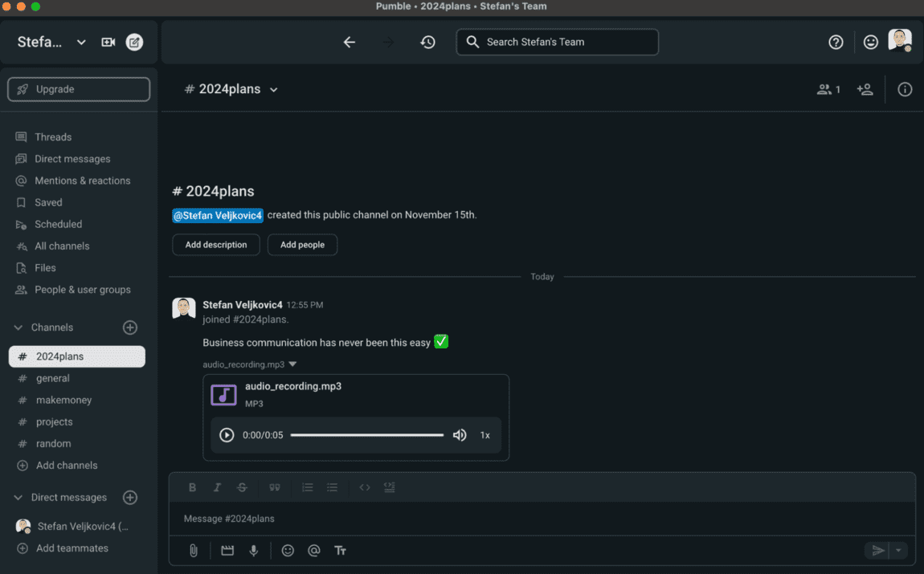
Task: Mention someone with the @ icon
Action: point(314,551)
